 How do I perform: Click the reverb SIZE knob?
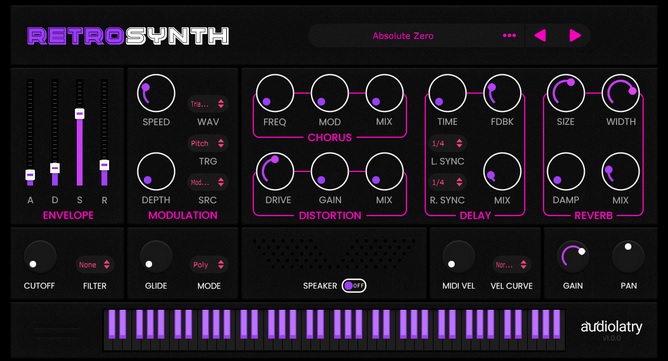click(566, 93)
